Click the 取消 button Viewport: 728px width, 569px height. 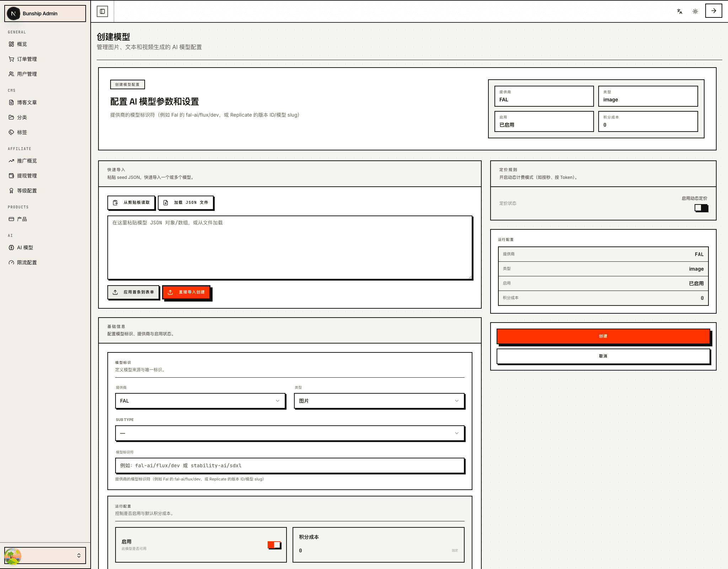coord(603,356)
